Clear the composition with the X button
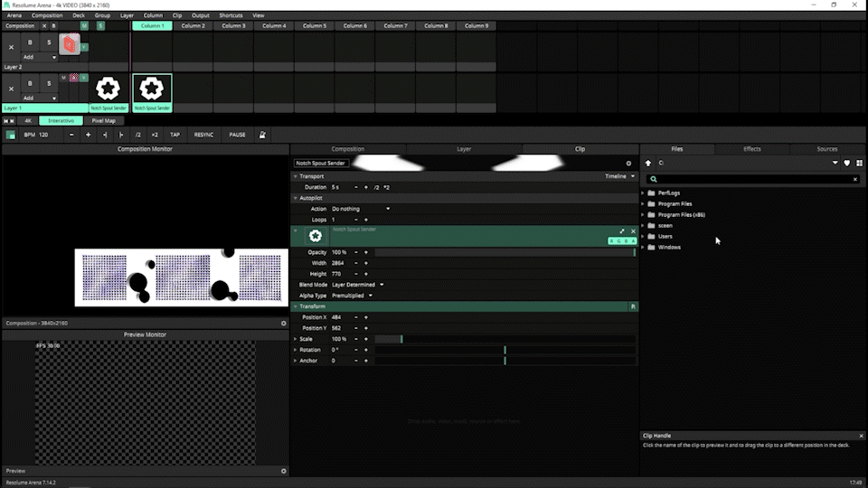868x488 pixels. (44, 26)
